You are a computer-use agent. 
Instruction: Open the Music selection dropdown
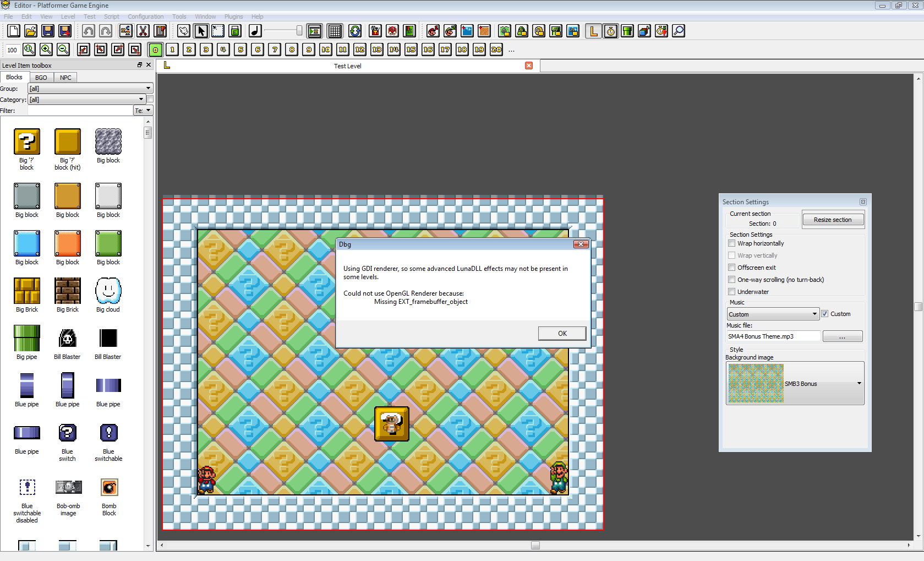click(x=773, y=314)
